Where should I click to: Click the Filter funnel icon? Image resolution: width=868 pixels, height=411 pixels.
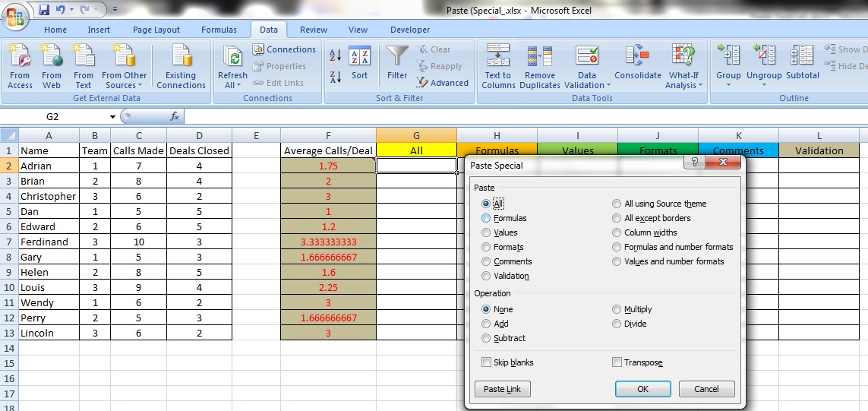point(397,57)
